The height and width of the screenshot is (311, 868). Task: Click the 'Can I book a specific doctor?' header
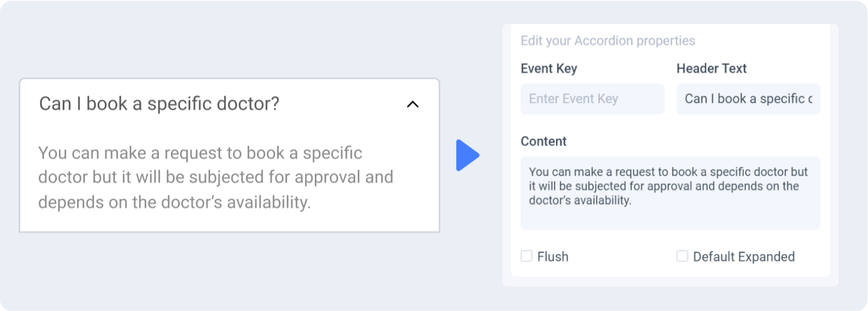click(x=160, y=103)
